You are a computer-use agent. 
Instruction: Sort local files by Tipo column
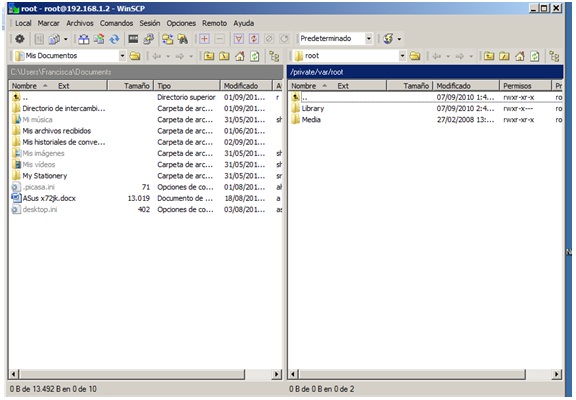click(x=187, y=86)
